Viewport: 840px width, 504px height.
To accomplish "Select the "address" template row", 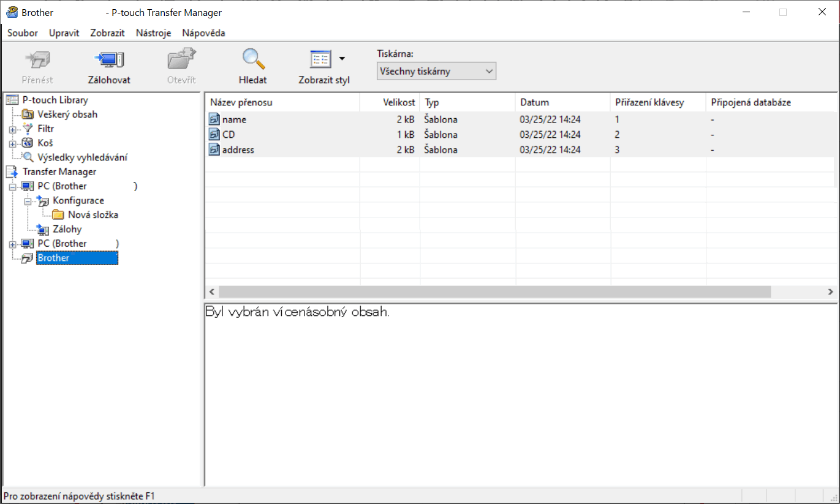I will (x=520, y=149).
